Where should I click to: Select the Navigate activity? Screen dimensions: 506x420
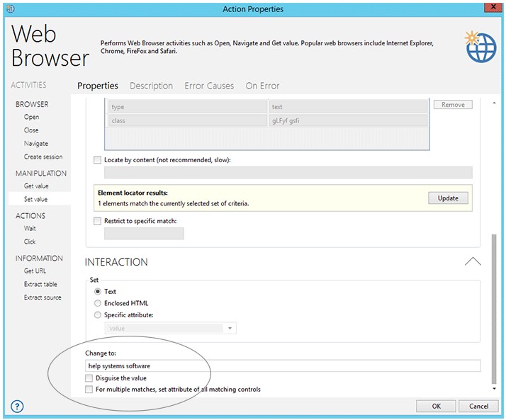(x=36, y=144)
